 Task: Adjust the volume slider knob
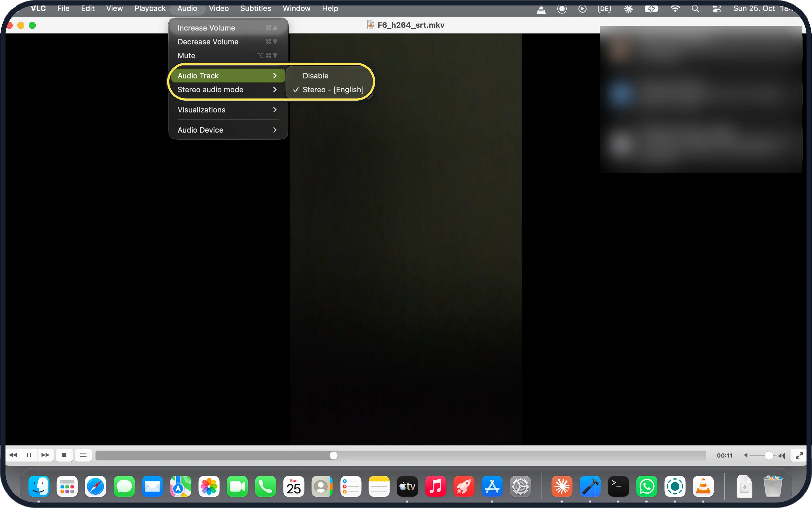tap(769, 456)
